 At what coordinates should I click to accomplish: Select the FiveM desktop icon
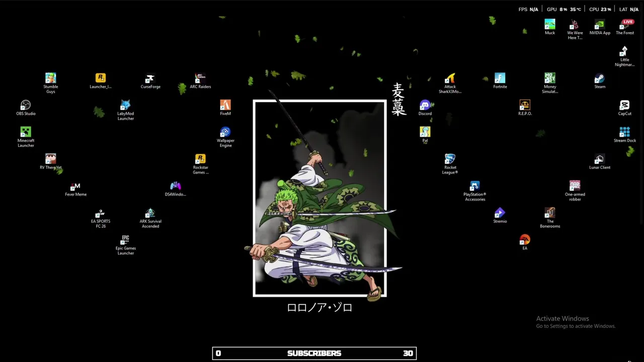coord(225,108)
